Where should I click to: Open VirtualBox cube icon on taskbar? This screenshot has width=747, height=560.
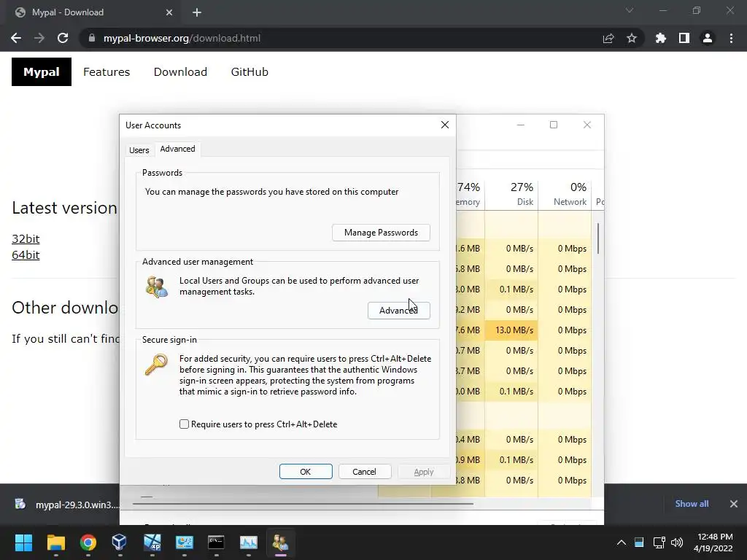(120, 542)
